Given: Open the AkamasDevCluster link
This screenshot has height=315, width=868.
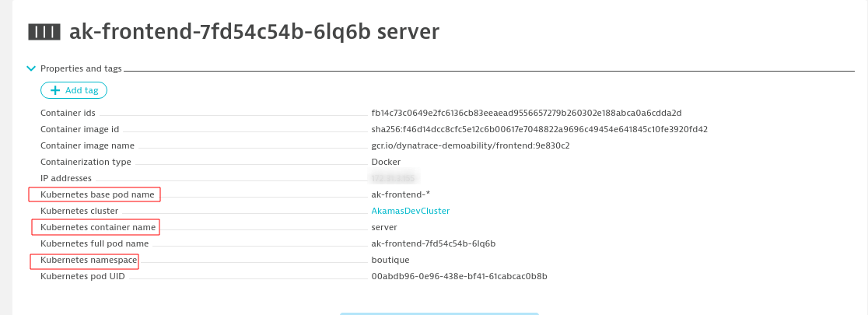Looking at the screenshot, I should (x=411, y=211).
